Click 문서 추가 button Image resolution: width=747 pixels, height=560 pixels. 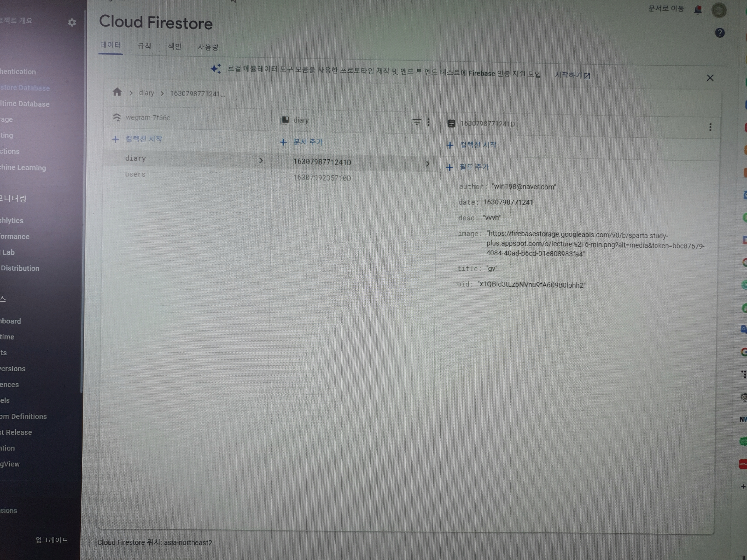[x=301, y=142]
